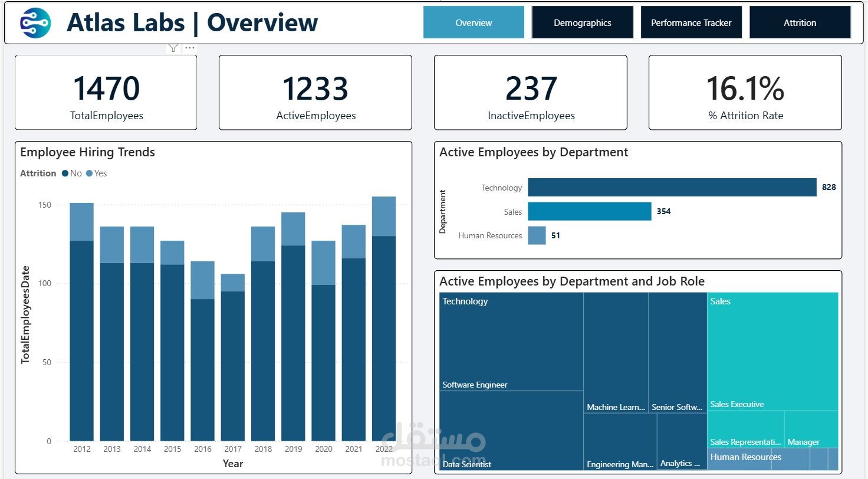Click the Human Resources bar showing 51
The width and height of the screenshot is (868, 479).
[x=536, y=235]
